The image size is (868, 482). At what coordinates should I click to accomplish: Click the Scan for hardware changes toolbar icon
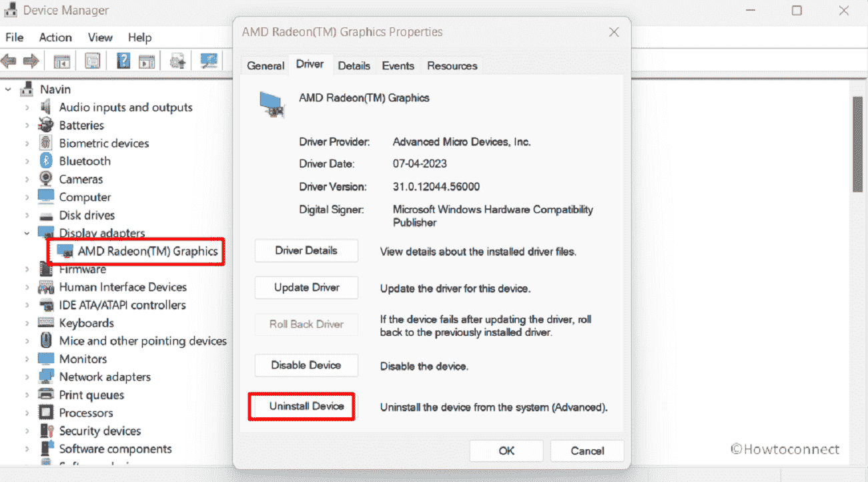209,61
